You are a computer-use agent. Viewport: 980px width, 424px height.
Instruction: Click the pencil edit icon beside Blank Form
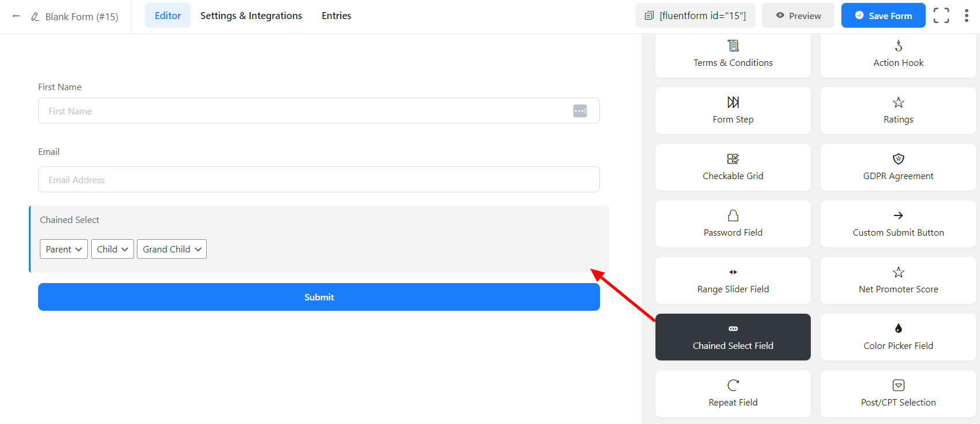pyautogui.click(x=35, y=17)
